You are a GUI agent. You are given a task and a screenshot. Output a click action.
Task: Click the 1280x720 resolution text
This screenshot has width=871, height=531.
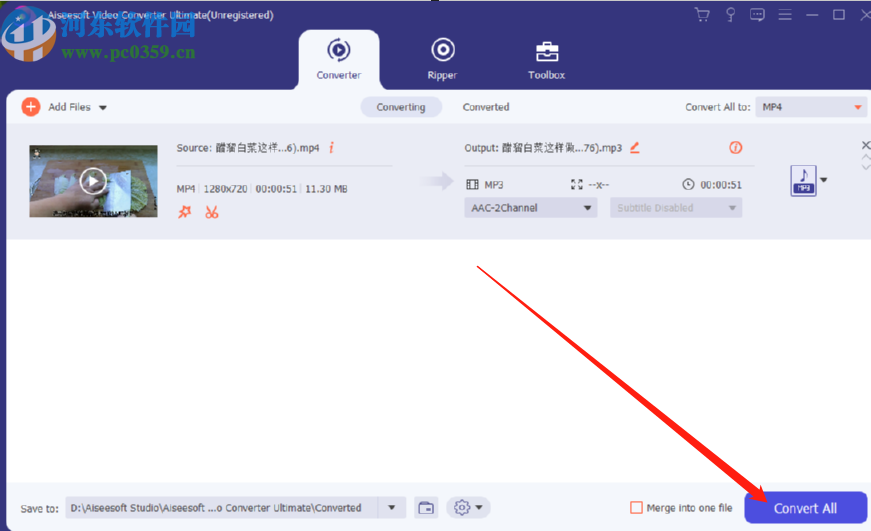click(x=226, y=189)
